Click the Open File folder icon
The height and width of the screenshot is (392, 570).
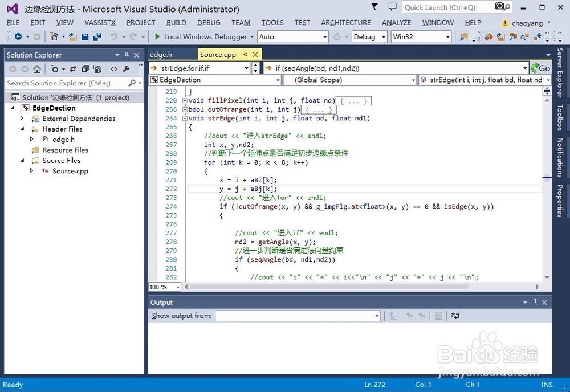click(x=73, y=36)
